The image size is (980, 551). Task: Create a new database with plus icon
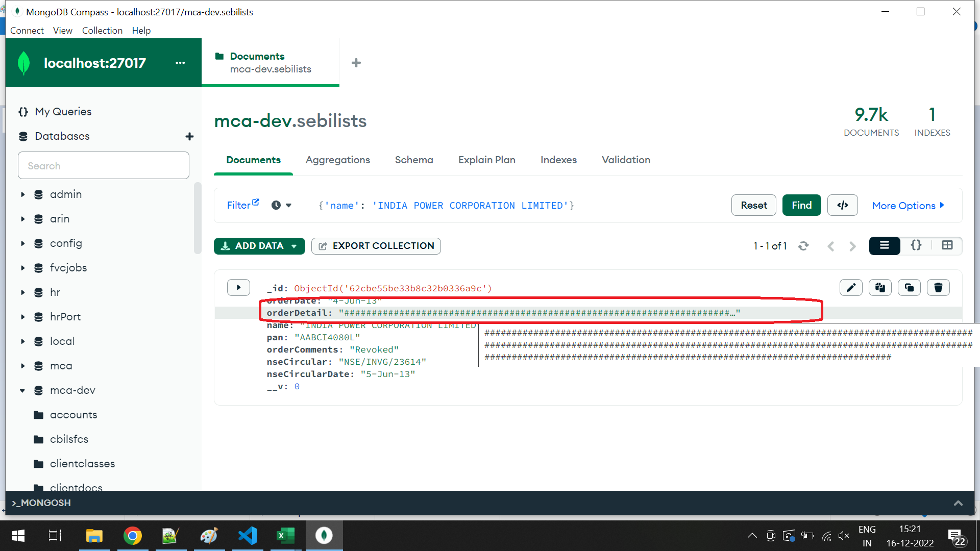(189, 136)
